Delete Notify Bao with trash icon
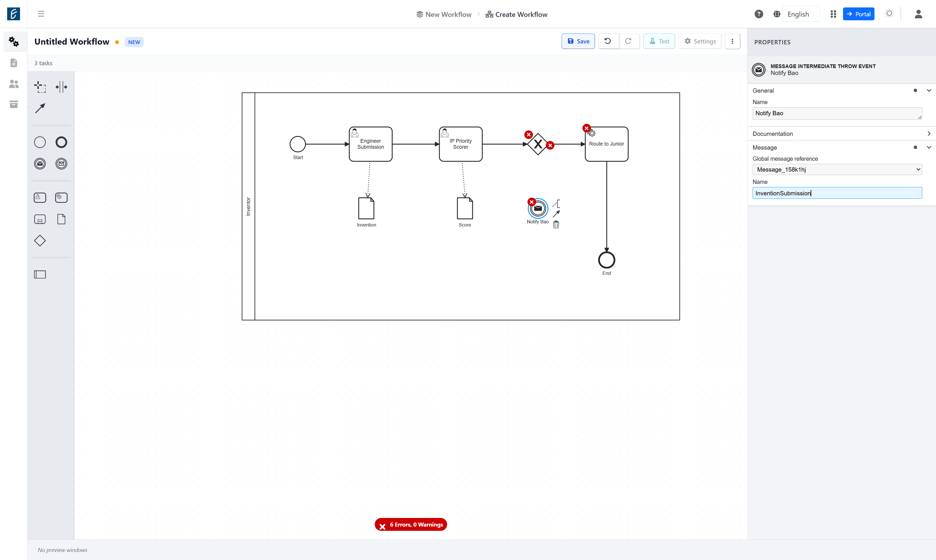 [x=556, y=225]
